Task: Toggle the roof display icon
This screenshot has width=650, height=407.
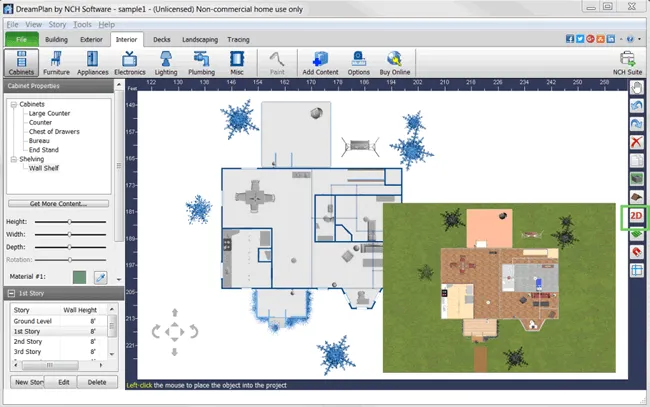Action: (x=637, y=197)
